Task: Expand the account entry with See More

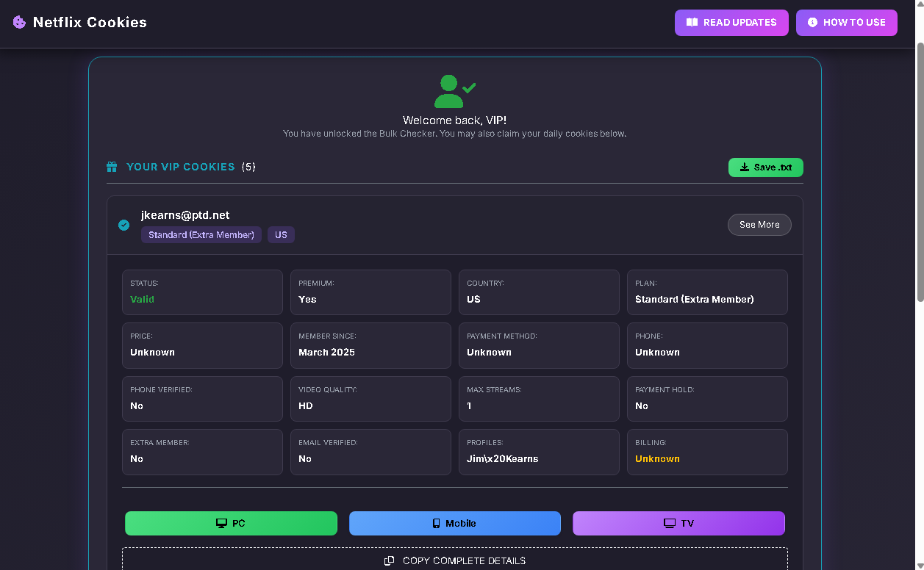Action: (x=759, y=225)
